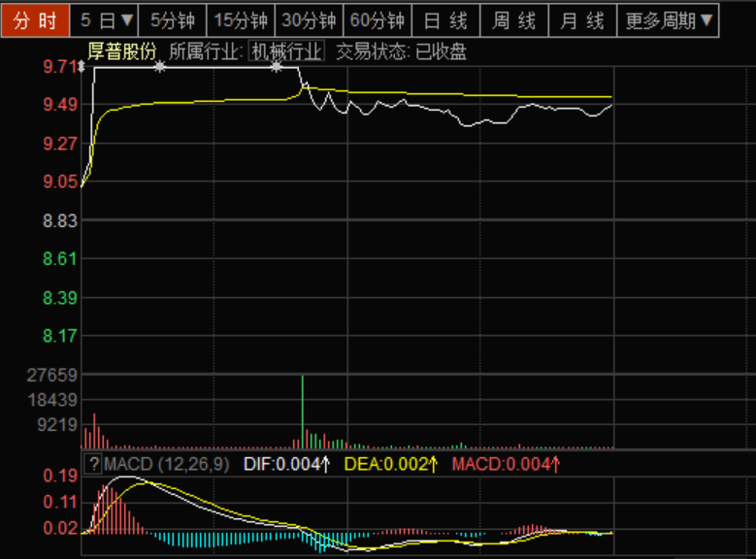
Task: Switch to the 5分钟 chart tab
Action: 172,20
